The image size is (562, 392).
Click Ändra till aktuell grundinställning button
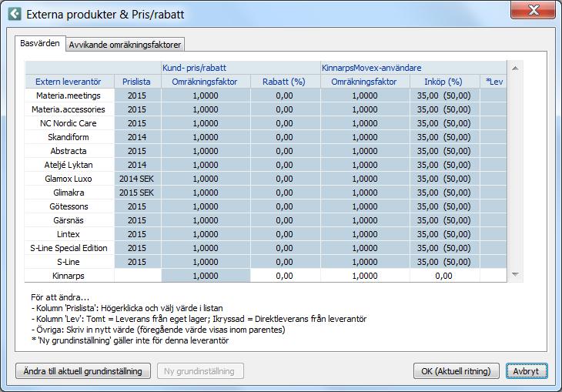83,371
